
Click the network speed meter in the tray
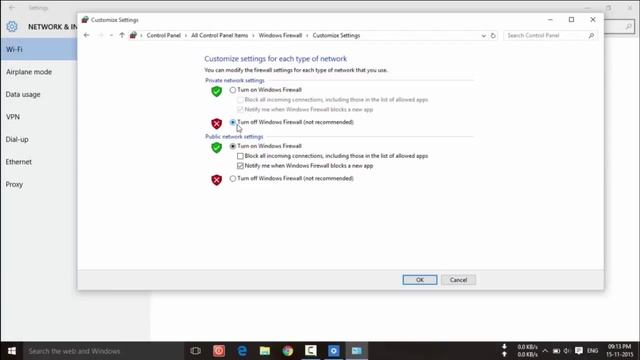[521, 351]
